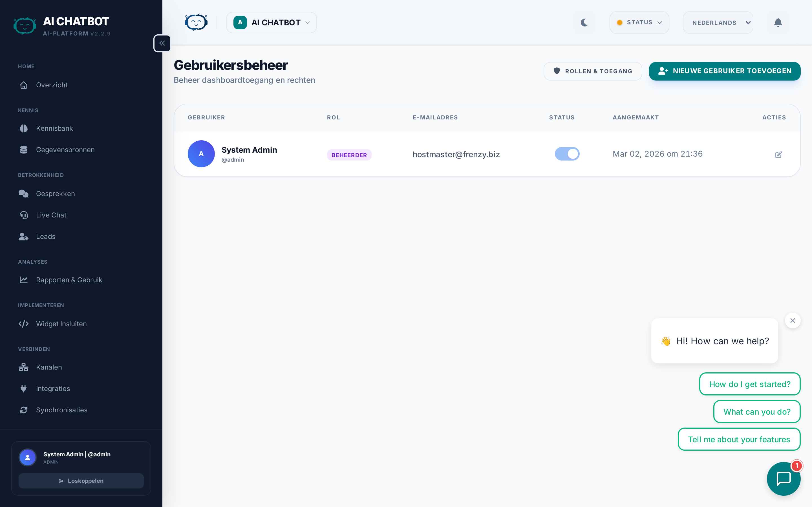The width and height of the screenshot is (812, 507).
Task: Expand the AI CHATBOT workspace selector
Action: click(272, 23)
